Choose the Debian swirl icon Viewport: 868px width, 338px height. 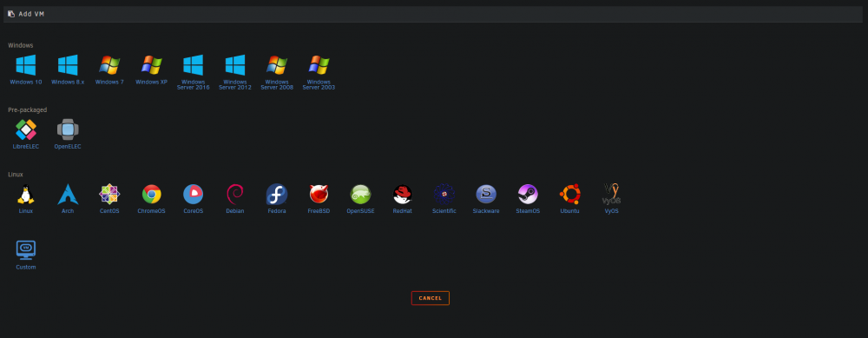coord(235,195)
